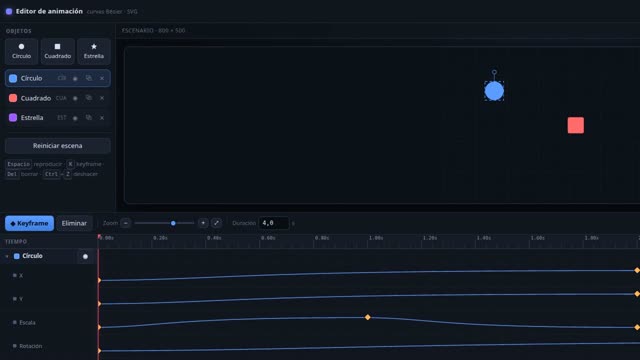Toggle visibility of Cuadrado object
Viewport: 640px width, 360px height.
point(75,98)
